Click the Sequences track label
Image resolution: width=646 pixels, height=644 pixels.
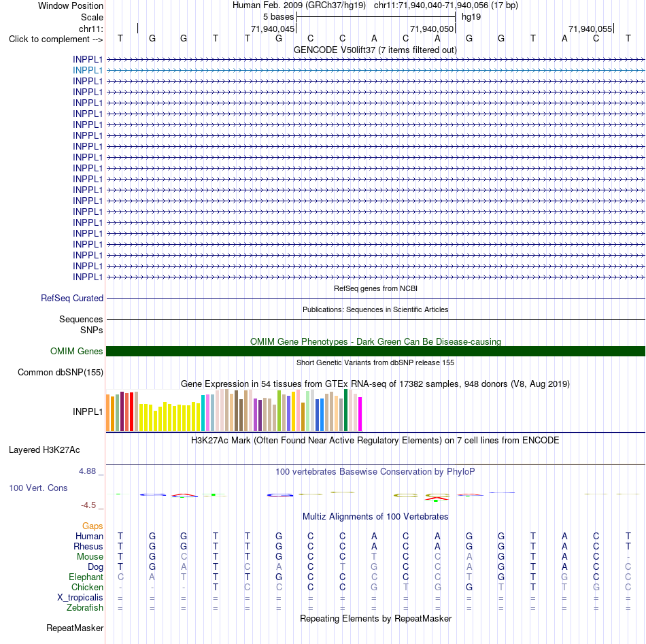pos(81,320)
